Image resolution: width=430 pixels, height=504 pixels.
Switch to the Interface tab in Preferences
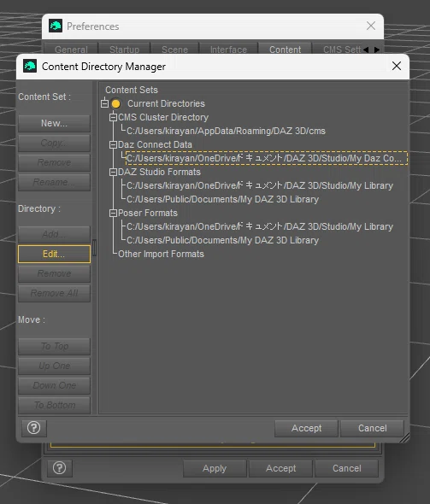click(228, 50)
